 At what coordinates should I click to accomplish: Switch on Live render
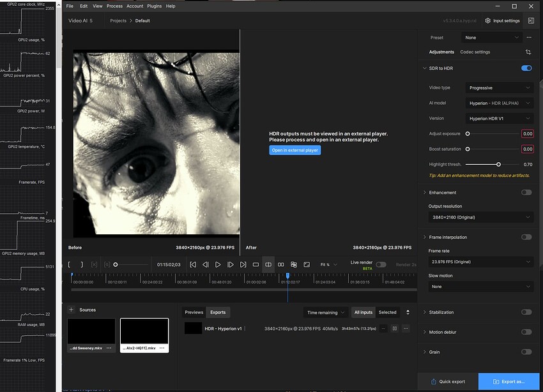(x=381, y=264)
